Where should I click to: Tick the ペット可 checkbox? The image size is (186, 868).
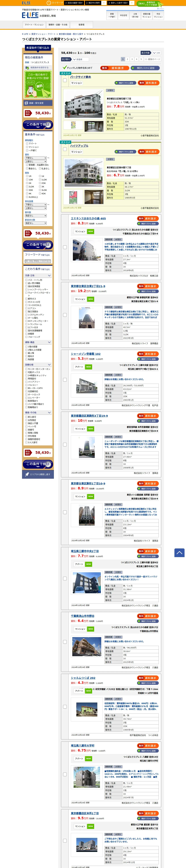click(x=26, y=427)
